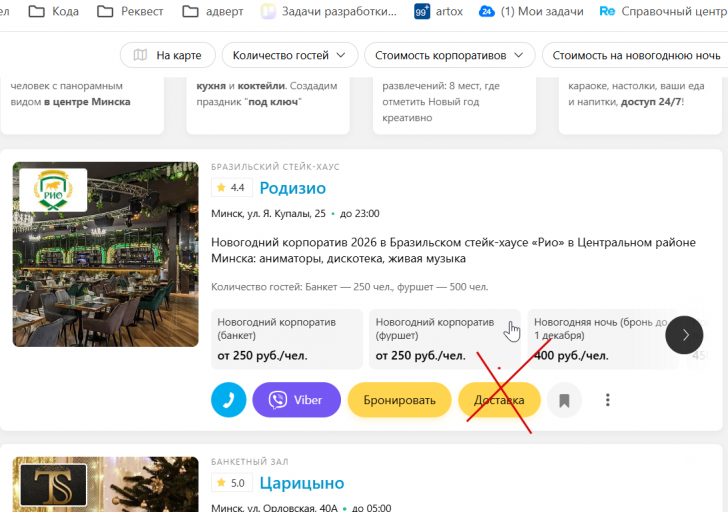This screenshot has width=728, height=512.
Task: Select Новогодний корпоратив (банкет) price card
Action: pyautogui.click(x=286, y=339)
